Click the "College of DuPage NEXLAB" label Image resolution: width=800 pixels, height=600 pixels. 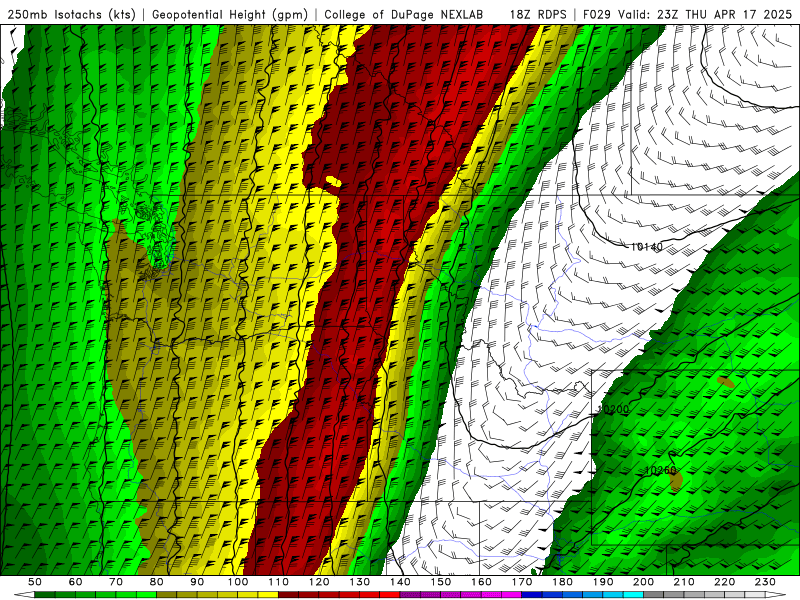(404, 14)
